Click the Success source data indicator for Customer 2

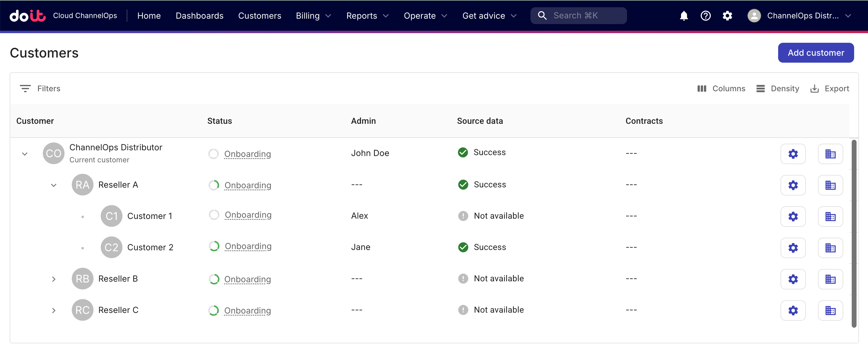point(463,247)
